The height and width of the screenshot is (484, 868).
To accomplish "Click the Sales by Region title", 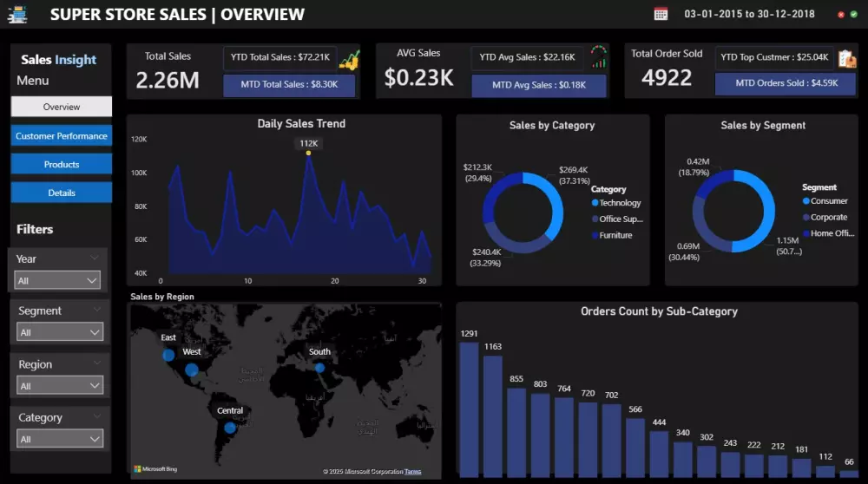I will pyautogui.click(x=162, y=297).
